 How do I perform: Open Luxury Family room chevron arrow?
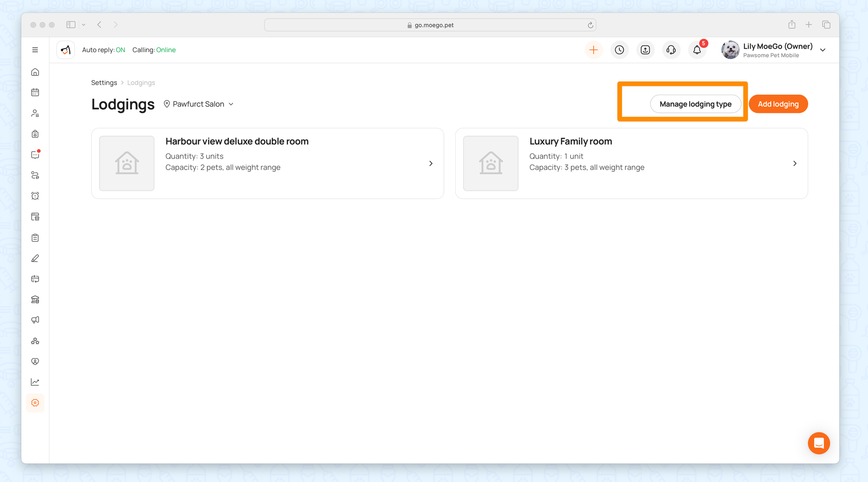[795, 164]
